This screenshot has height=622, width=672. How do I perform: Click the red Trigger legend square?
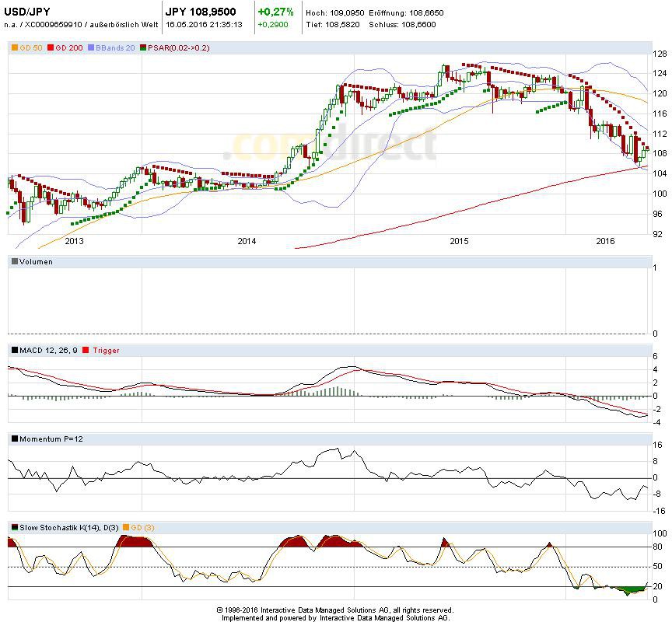click(x=86, y=351)
